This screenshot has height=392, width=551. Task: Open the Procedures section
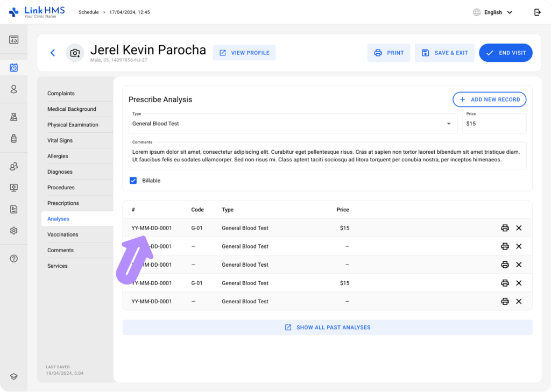tap(61, 188)
